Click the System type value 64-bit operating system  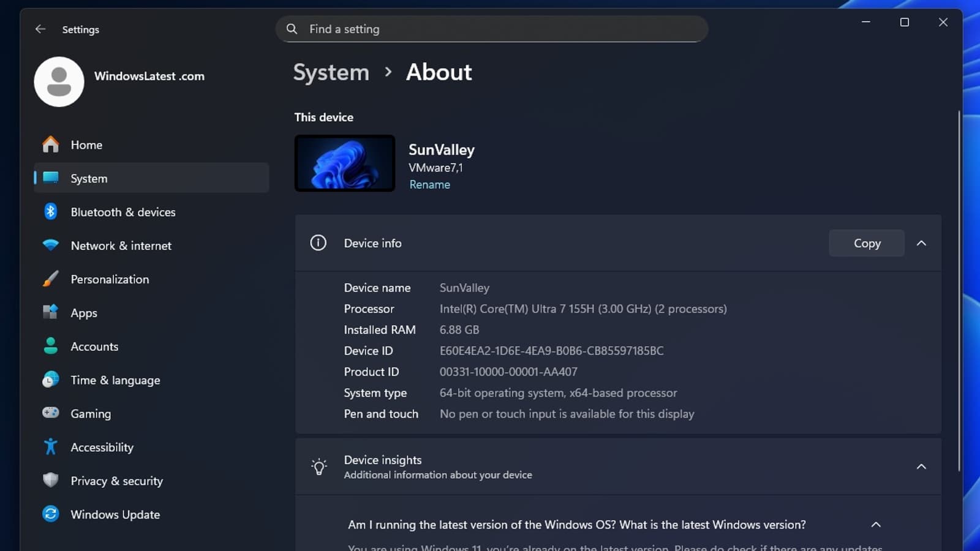[x=558, y=393]
